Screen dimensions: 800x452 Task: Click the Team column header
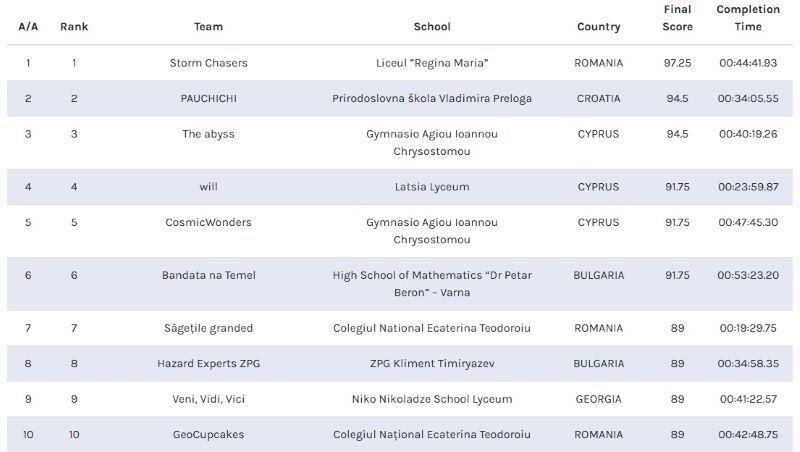(x=208, y=27)
